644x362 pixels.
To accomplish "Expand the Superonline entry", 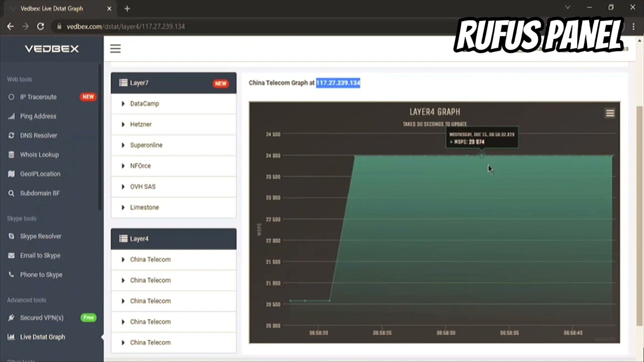I will click(174, 145).
